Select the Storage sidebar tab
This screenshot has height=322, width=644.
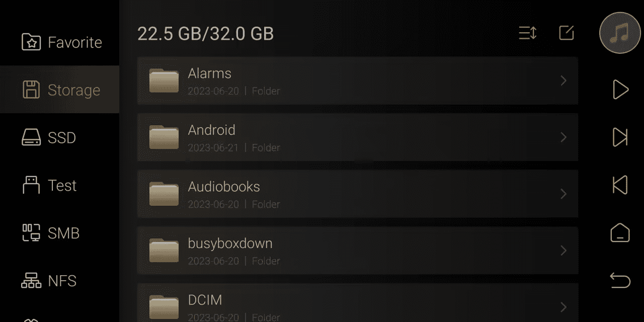[x=59, y=90]
